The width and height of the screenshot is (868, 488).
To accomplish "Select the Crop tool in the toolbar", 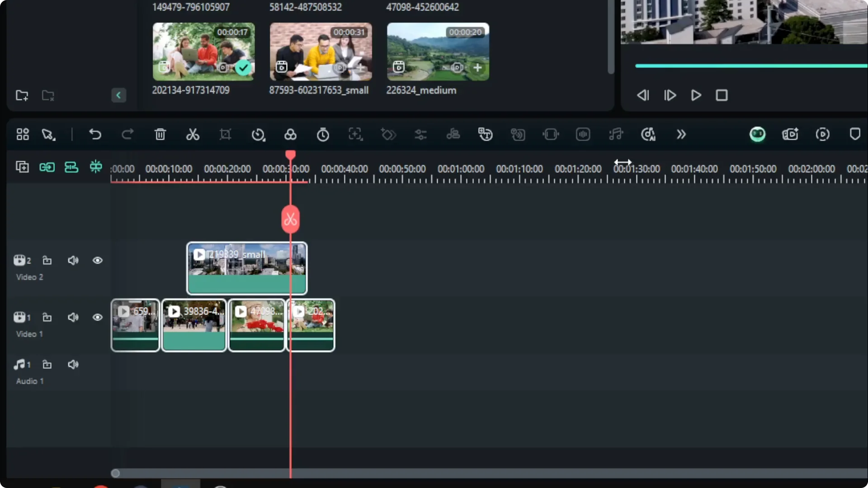I will (225, 134).
